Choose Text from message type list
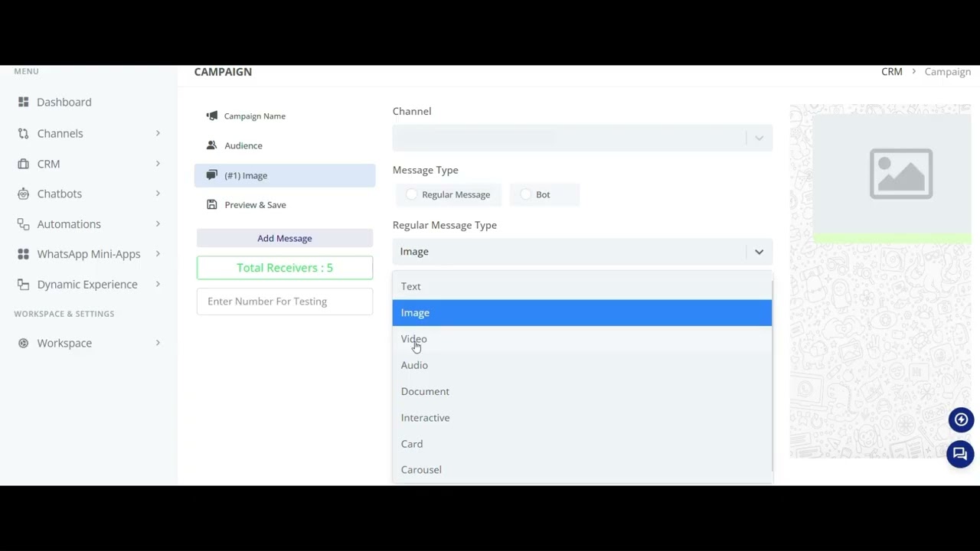 point(582,286)
